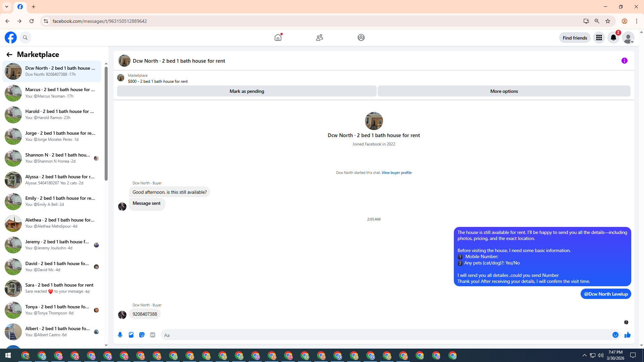Open the Chrome tab search dropdown
Image resolution: width=644 pixels, height=362 pixels.
click(7, 7)
